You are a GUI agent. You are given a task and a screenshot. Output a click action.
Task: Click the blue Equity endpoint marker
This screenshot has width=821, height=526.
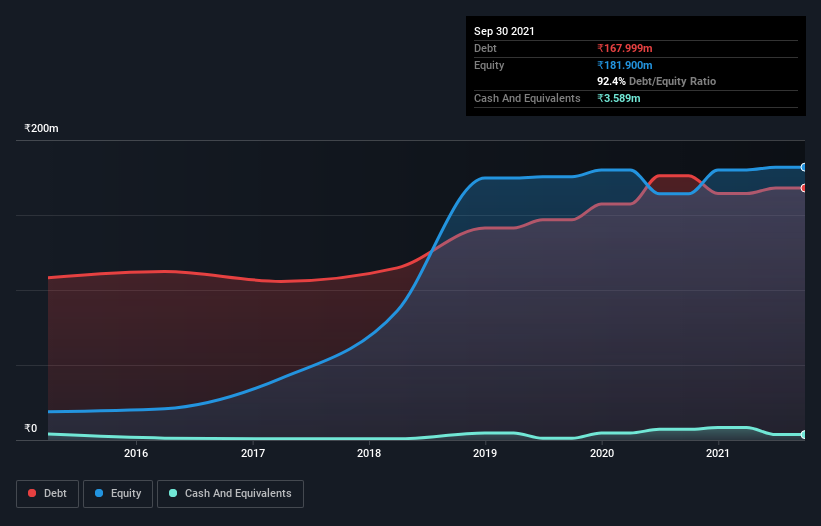tap(804, 167)
